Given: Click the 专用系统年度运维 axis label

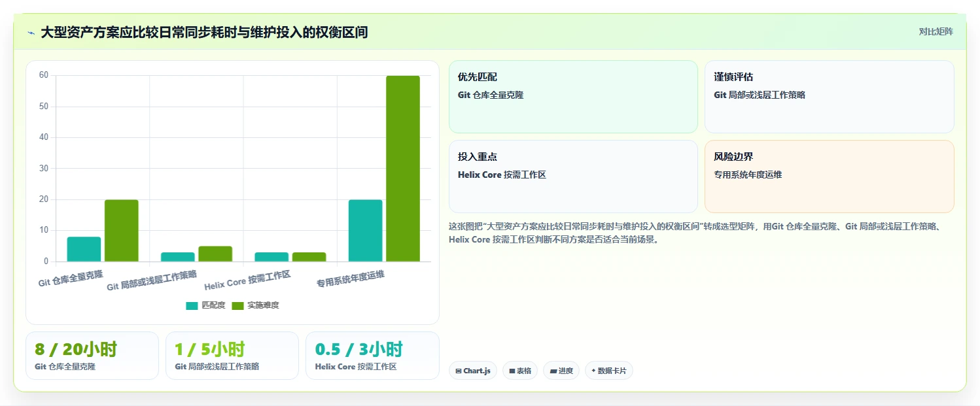Looking at the screenshot, I should point(351,279).
